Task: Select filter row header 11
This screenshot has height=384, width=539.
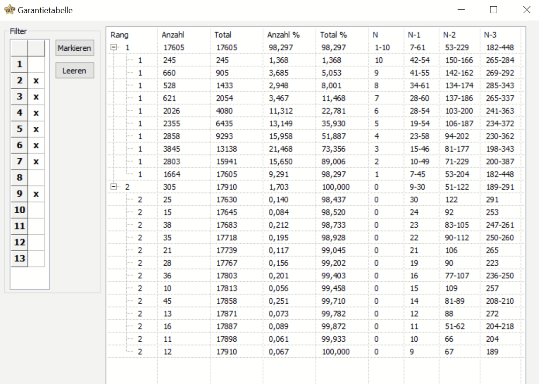Action: tap(19, 226)
